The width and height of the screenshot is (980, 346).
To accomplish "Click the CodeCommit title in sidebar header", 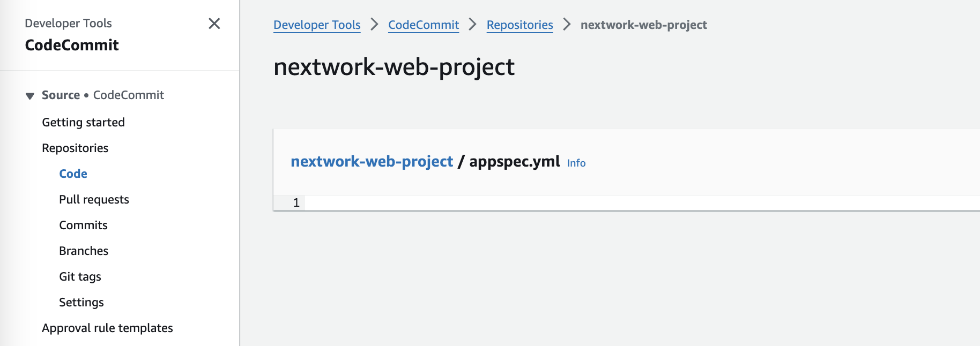I will [x=72, y=45].
